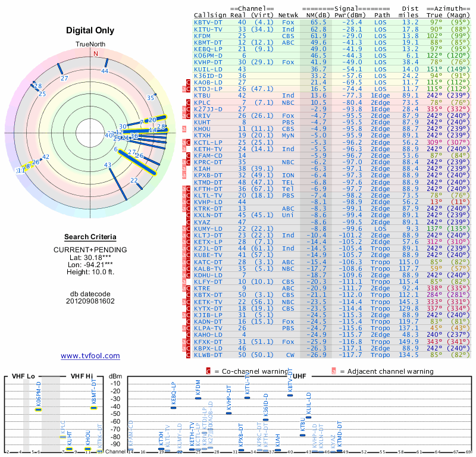Screen dimensions: 476x457
Task: Click the 'VHF Lo' chart label
Action: (x=23, y=376)
